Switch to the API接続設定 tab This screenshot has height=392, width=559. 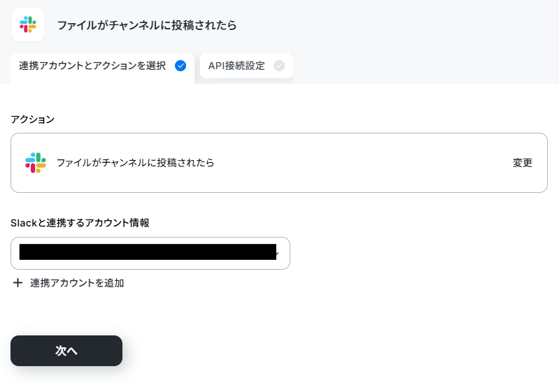click(246, 66)
